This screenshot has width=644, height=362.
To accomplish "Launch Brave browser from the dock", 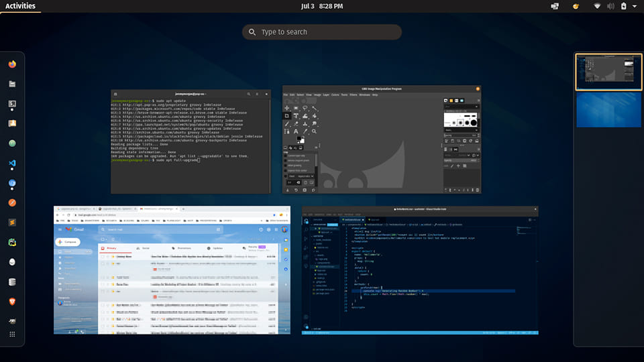I will (x=12, y=302).
